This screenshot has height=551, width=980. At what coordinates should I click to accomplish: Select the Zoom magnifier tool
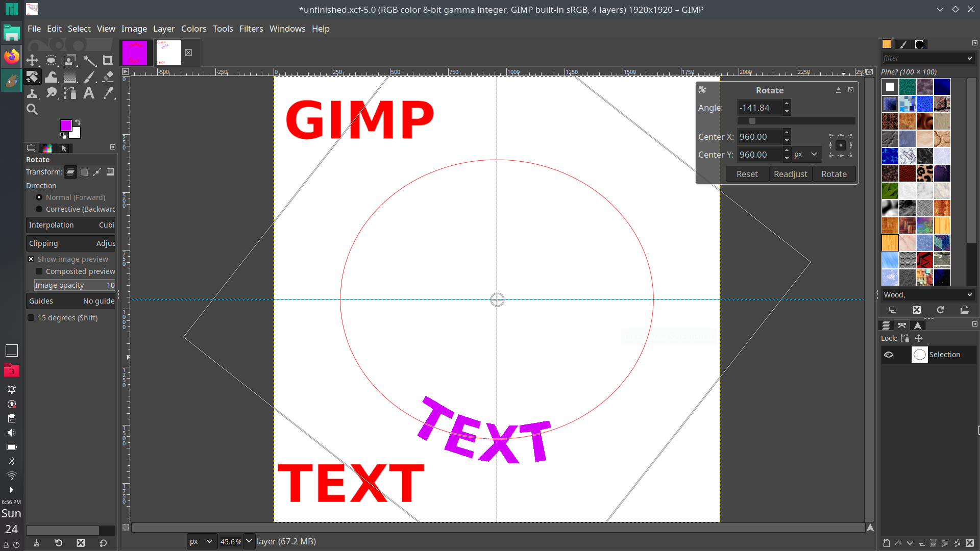[x=32, y=109]
